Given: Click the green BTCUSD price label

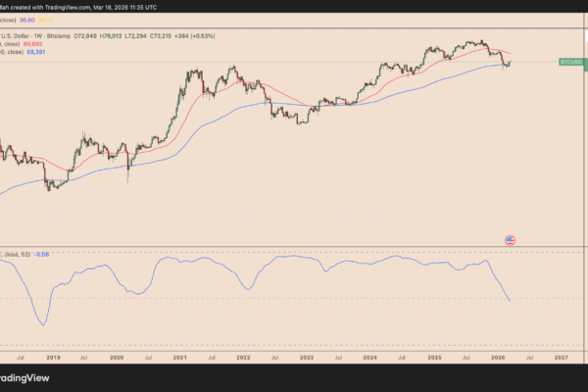Looking at the screenshot, I should click(x=570, y=62).
